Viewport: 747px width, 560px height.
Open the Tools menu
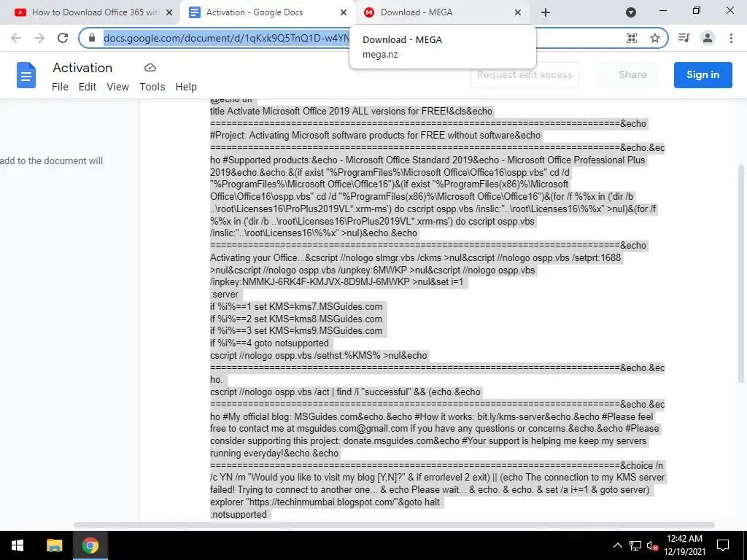152,87
